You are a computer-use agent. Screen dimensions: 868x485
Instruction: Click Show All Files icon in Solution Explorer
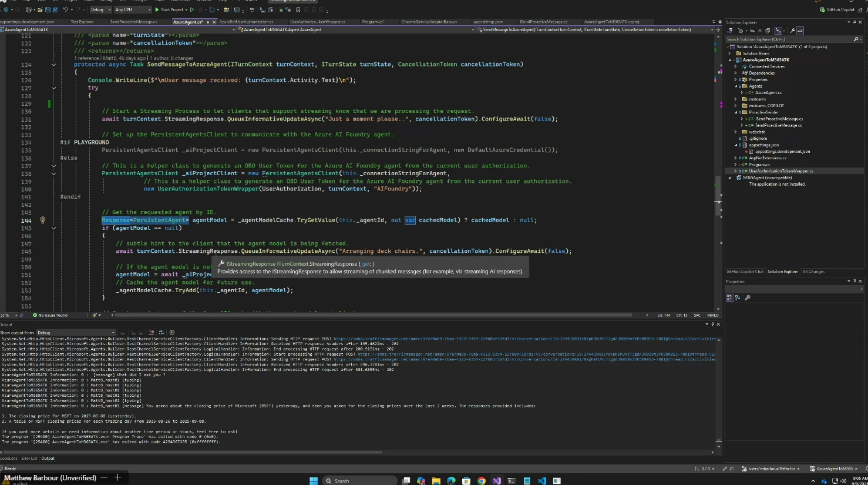[x=768, y=31]
